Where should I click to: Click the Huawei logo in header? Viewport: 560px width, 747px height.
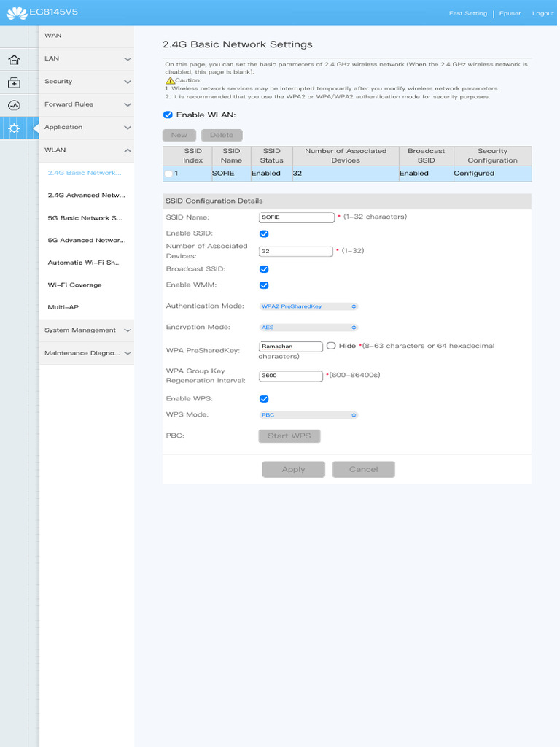coord(17,13)
